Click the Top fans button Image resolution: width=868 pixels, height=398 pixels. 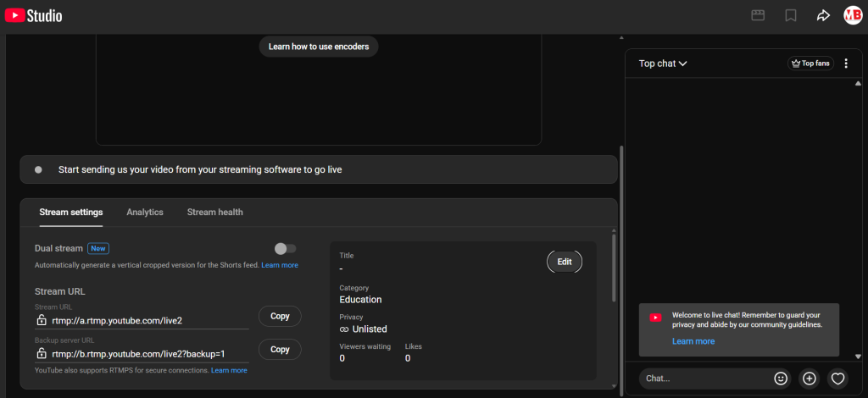tap(811, 64)
